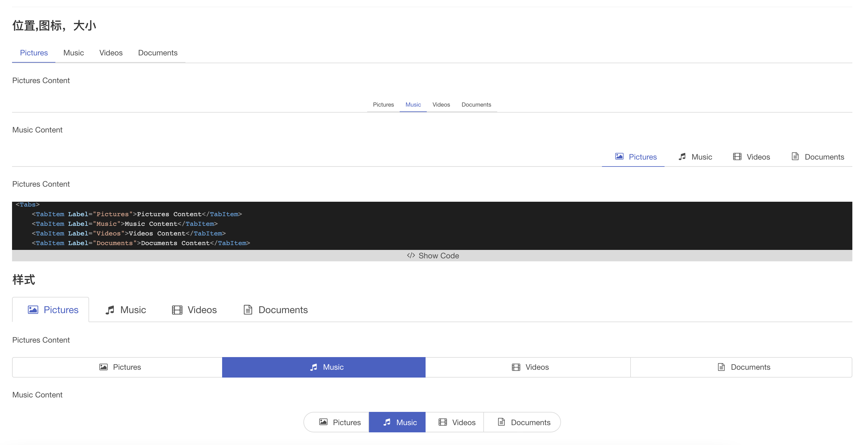
Task: Click the 位置,图标, 大小 heading
Action: coord(54,26)
